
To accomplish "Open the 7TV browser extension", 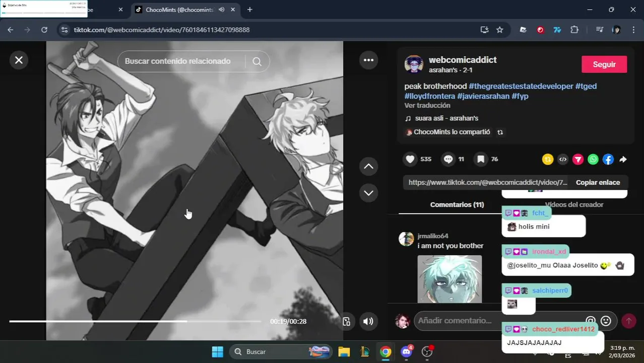I will pyautogui.click(x=557, y=30).
